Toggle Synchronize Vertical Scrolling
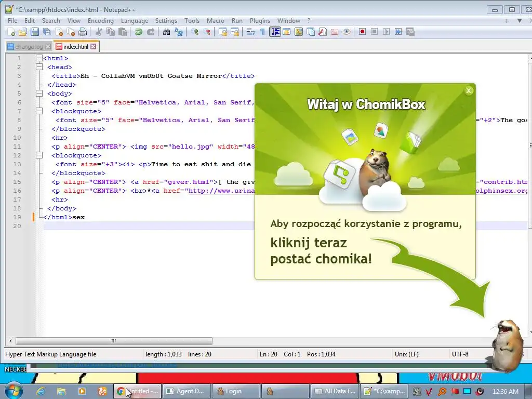This screenshot has height=399, width=532. tap(222, 32)
